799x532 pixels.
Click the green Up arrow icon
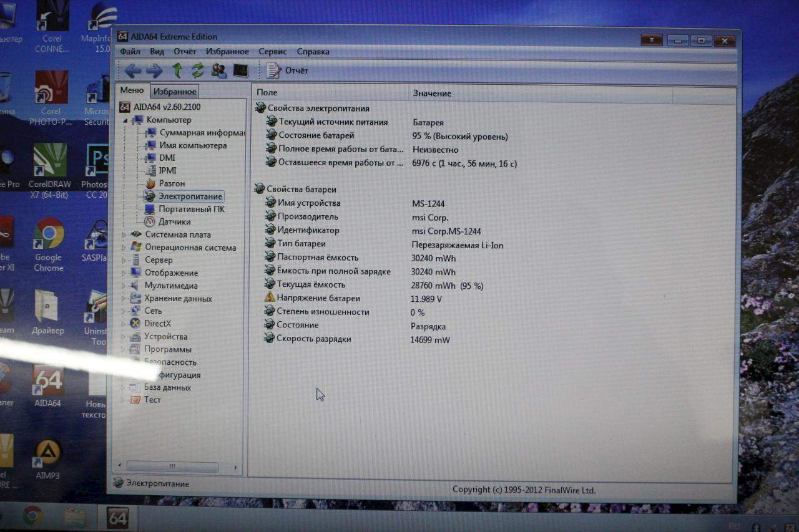click(x=177, y=70)
